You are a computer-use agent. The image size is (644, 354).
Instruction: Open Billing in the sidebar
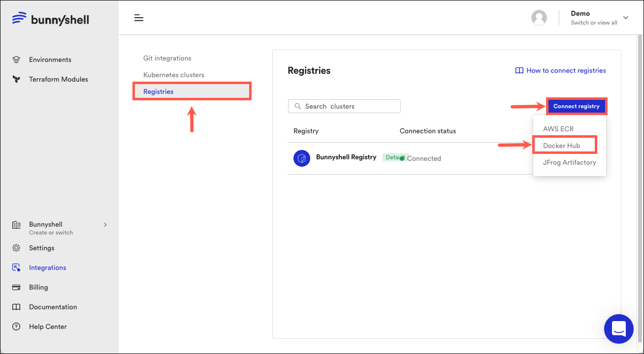coord(38,287)
